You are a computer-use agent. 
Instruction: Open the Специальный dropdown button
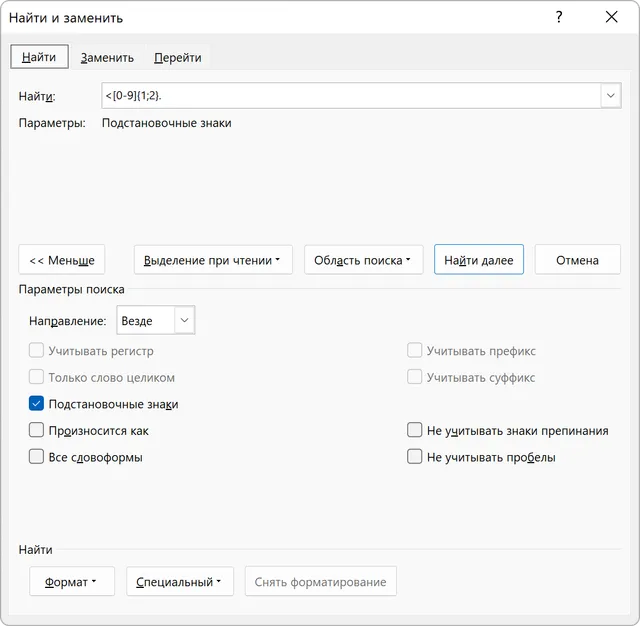coord(180,581)
